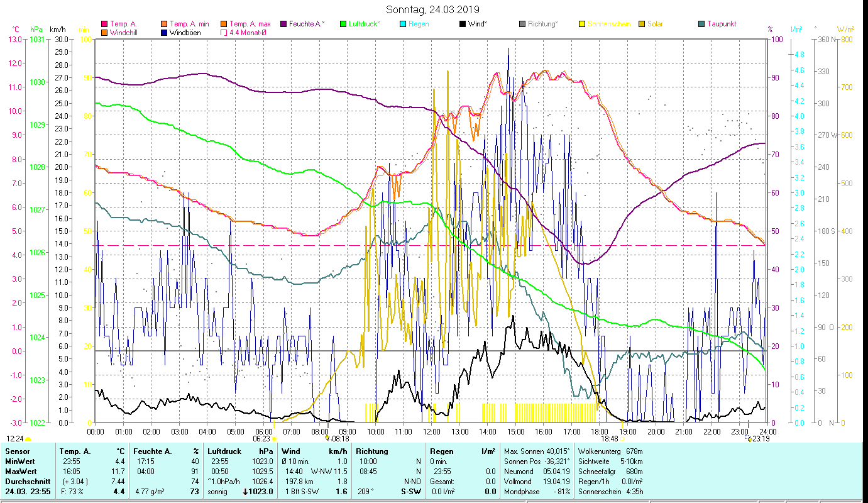Click the 'Schneefallgr 680m' entry

pyautogui.click(x=610, y=472)
